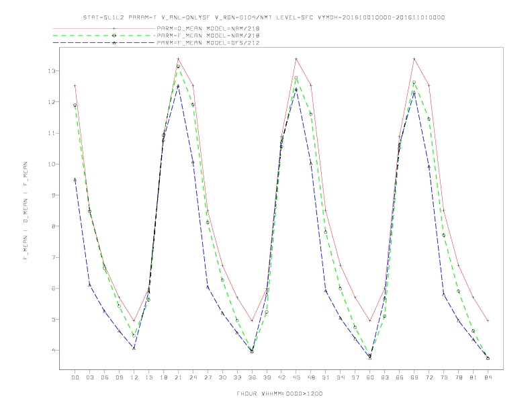Click x-axis forecast hour label 63
Image resolution: width=532 pixels, height=411 pixels.
point(385,377)
